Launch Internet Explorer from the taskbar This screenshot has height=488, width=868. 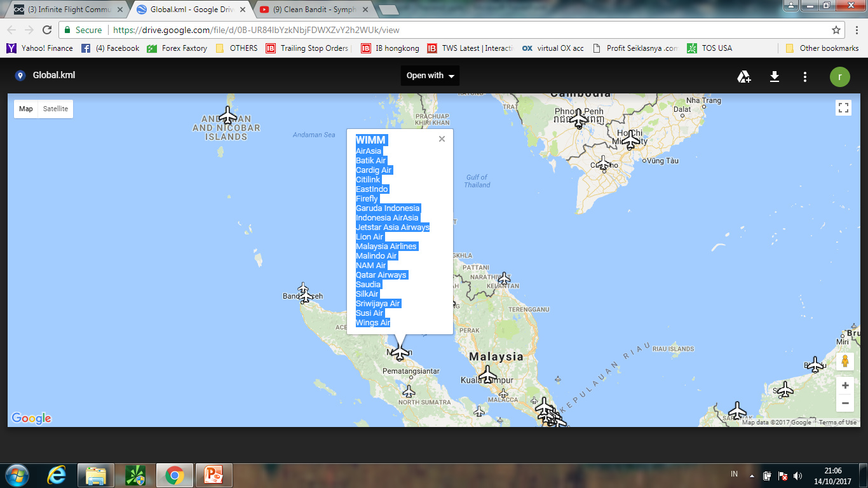tap(57, 475)
